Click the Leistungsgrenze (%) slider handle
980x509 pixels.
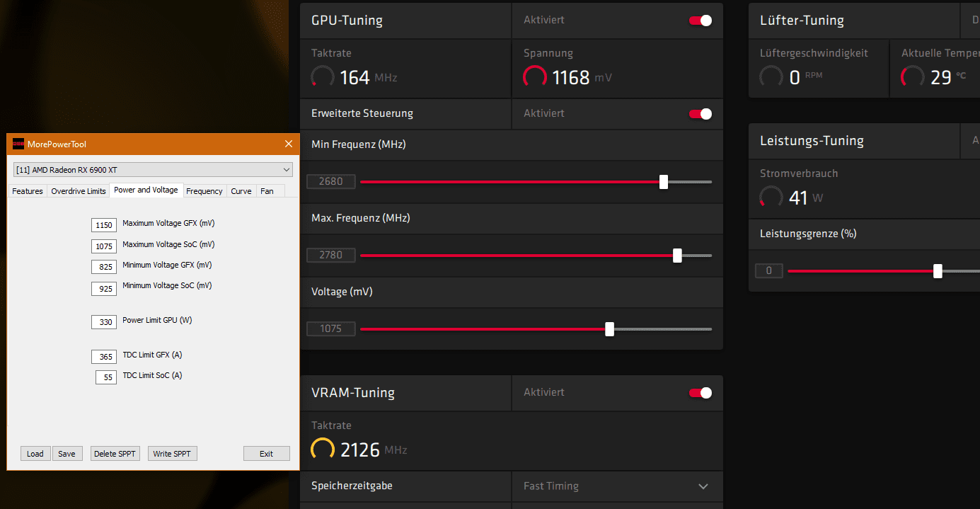coord(938,271)
